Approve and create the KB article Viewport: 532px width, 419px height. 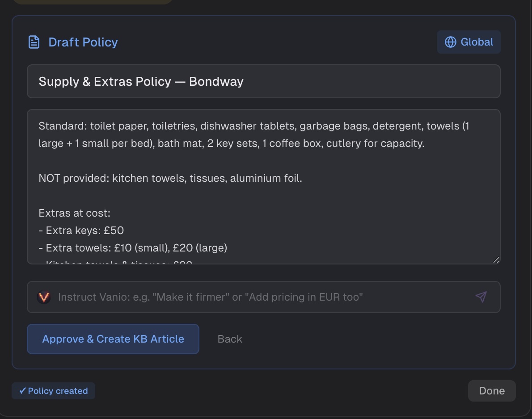pos(113,339)
